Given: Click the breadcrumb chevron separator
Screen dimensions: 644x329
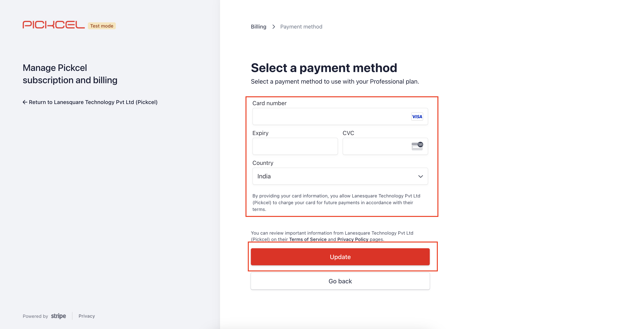Looking at the screenshot, I should tap(274, 27).
